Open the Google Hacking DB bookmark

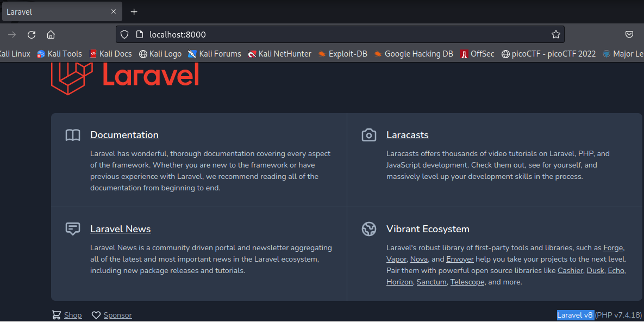(x=414, y=53)
